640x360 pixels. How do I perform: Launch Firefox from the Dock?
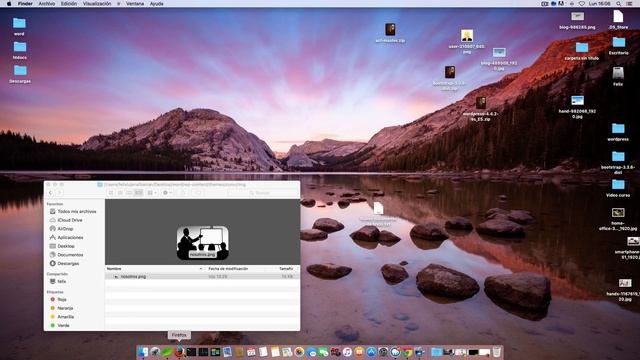click(180, 352)
